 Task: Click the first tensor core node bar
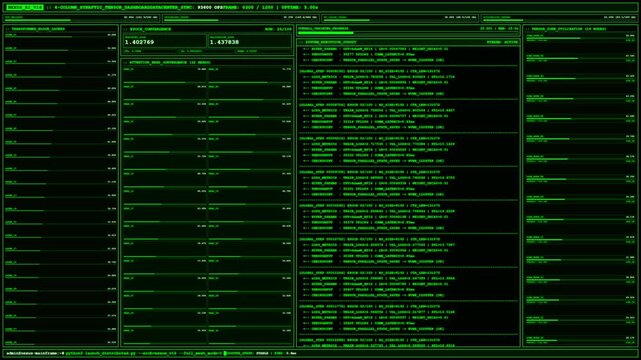pyautogui.click(x=580, y=38)
